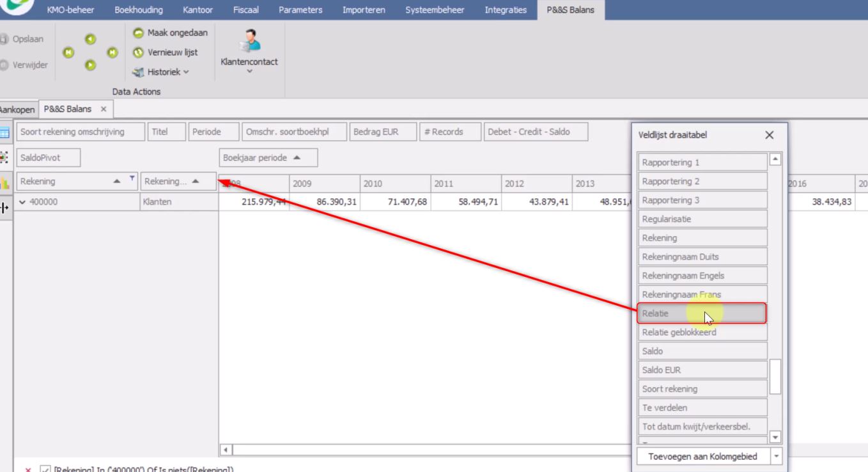
Task: Click Maak ongedaan undo icon
Action: point(138,33)
